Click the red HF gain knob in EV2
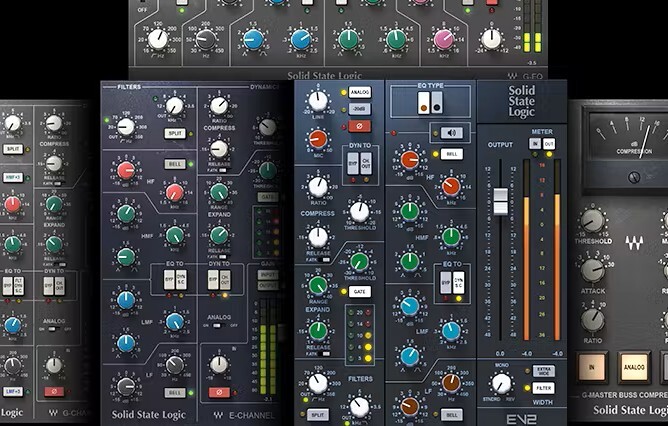668x426 pixels. [x=410, y=160]
